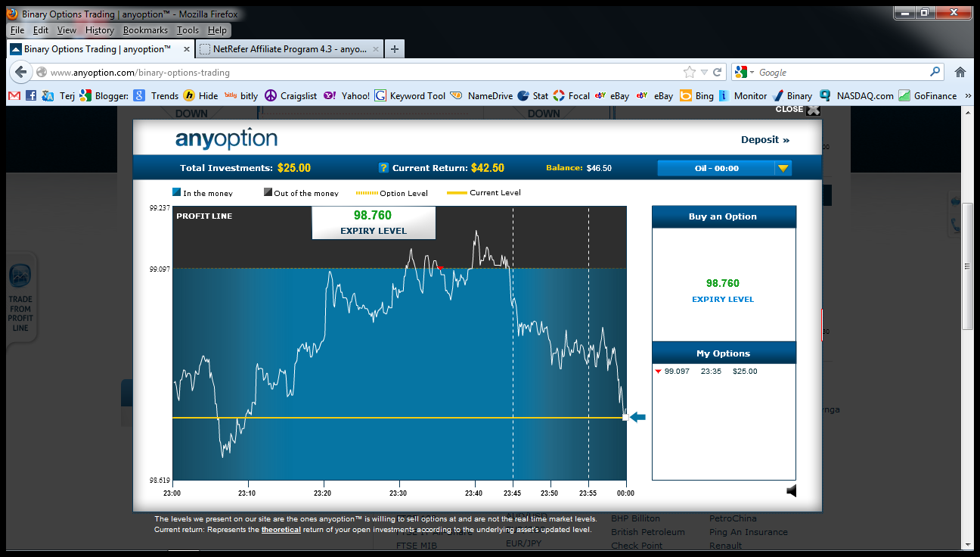The image size is (980, 557).
Task: Click the blue current level arrow marker
Action: click(x=637, y=417)
